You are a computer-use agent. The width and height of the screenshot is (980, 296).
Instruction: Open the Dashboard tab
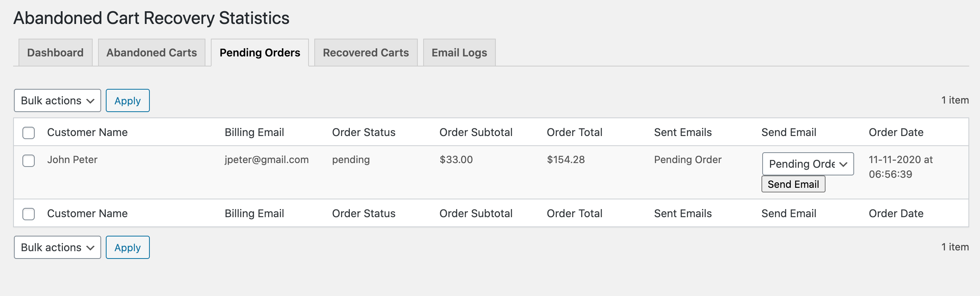[x=55, y=53]
